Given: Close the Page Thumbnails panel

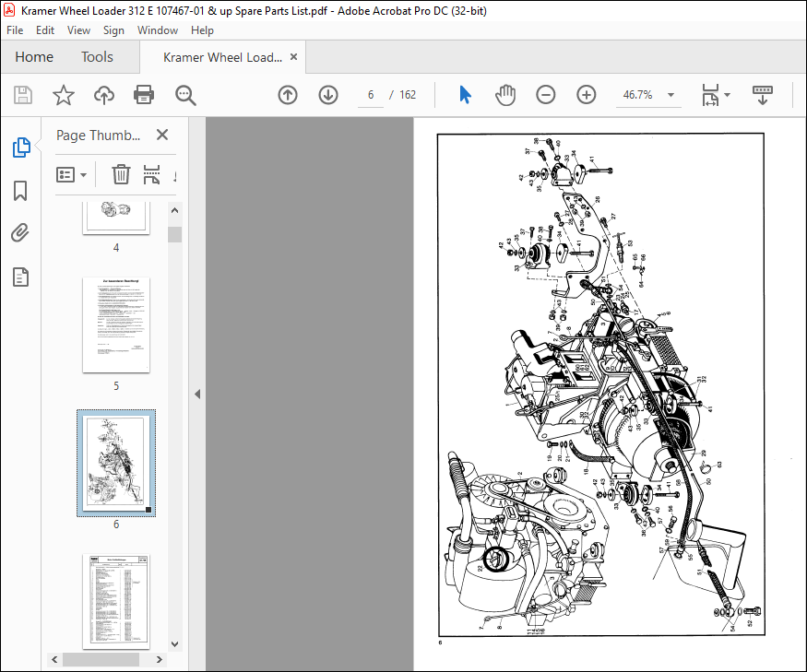Looking at the screenshot, I should click(x=162, y=135).
